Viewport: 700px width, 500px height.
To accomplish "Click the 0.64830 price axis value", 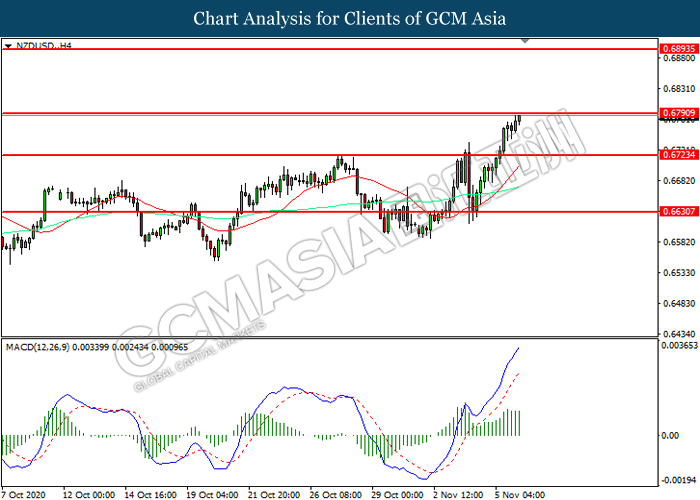I will click(679, 304).
